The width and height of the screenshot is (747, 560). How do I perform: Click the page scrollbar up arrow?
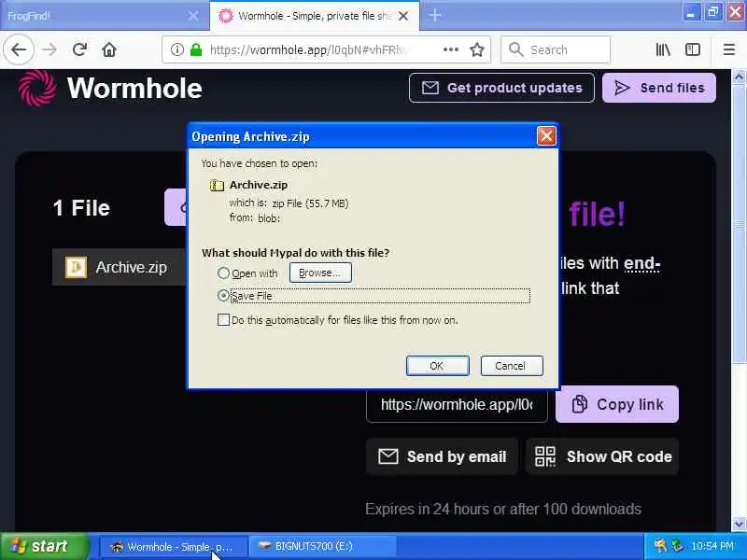tap(739, 77)
